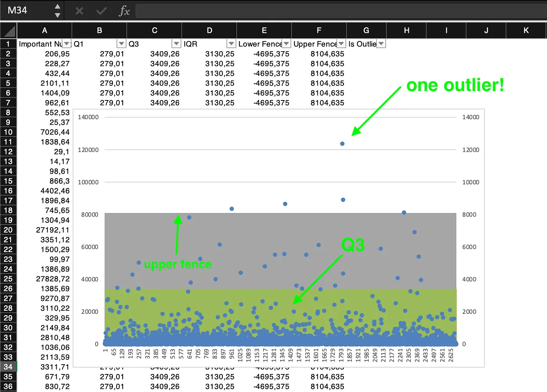This screenshot has height=392, width=547.
Task: Toggle the Lower Fence column filter
Action: point(286,44)
